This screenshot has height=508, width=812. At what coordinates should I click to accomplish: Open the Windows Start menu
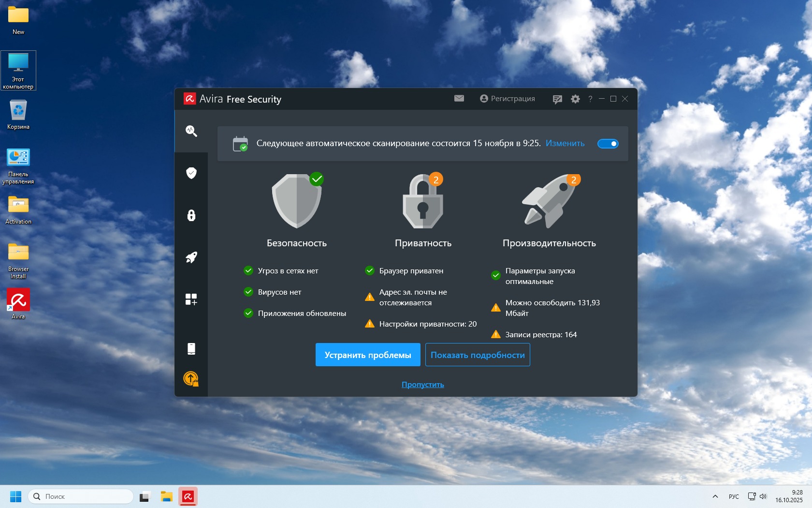tap(16, 496)
